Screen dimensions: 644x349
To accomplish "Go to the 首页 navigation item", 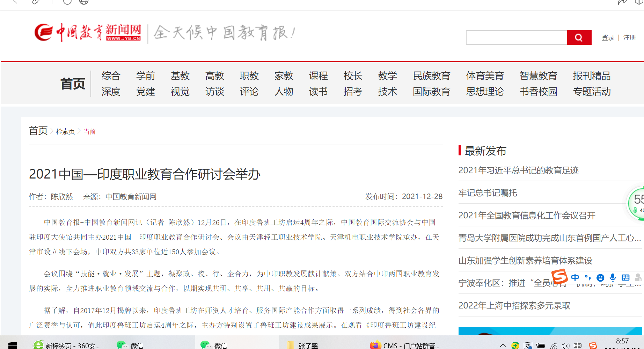I will click(x=73, y=84).
